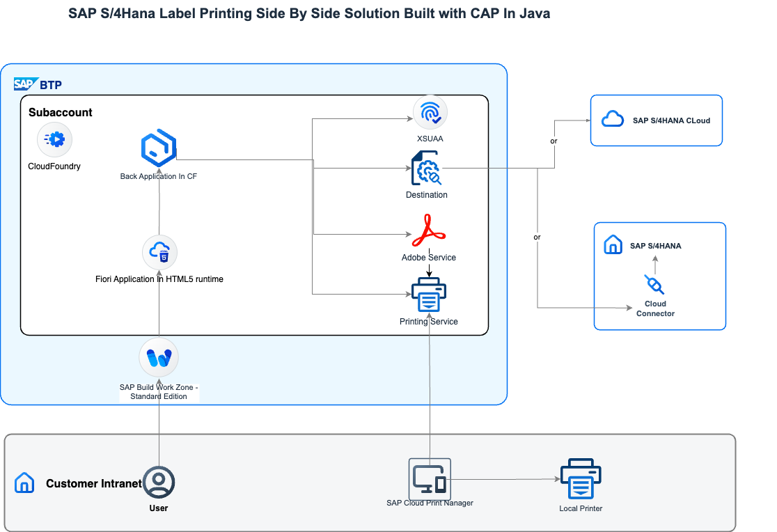Select the Cloud Connector plug icon

coord(654,285)
